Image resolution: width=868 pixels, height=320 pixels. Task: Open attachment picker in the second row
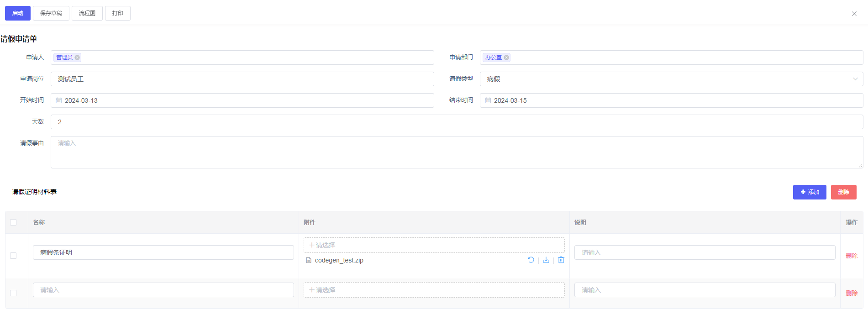click(434, 290)
